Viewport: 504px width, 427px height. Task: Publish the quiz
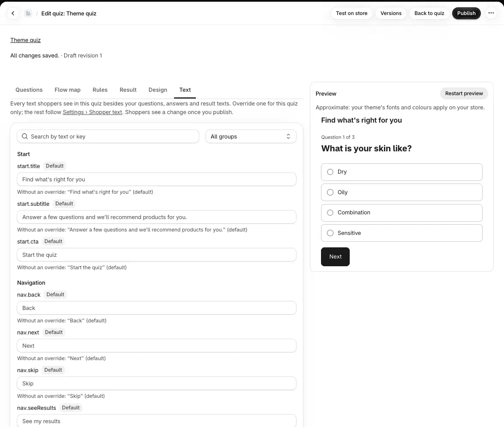[x=466, y=13]
